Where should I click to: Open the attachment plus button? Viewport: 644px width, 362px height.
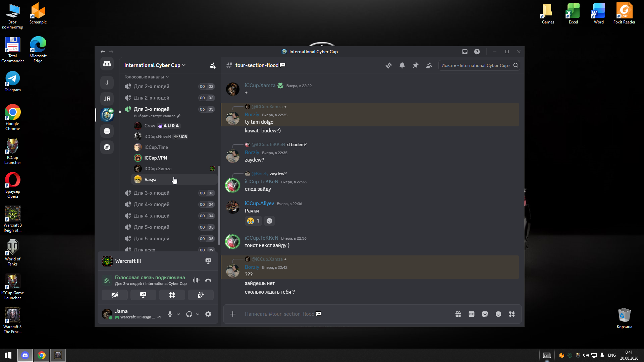coord(233,314)
